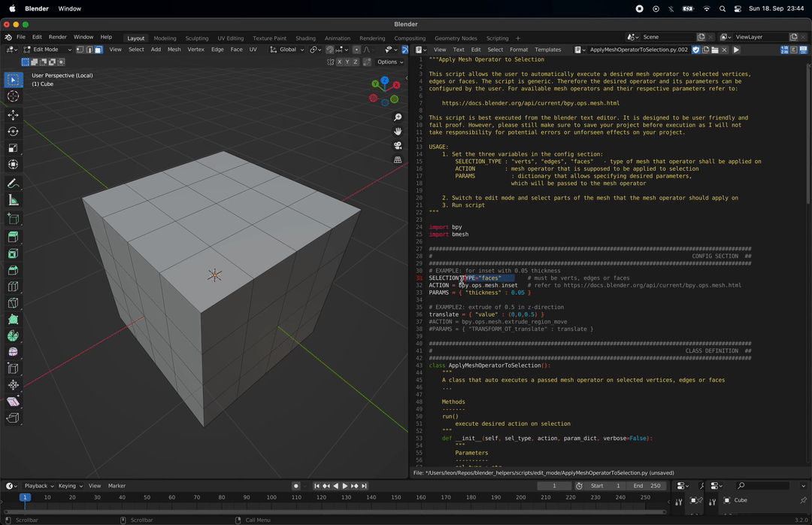Select the Shear tool
812x525 pixels.
click(x=13, y=402)
